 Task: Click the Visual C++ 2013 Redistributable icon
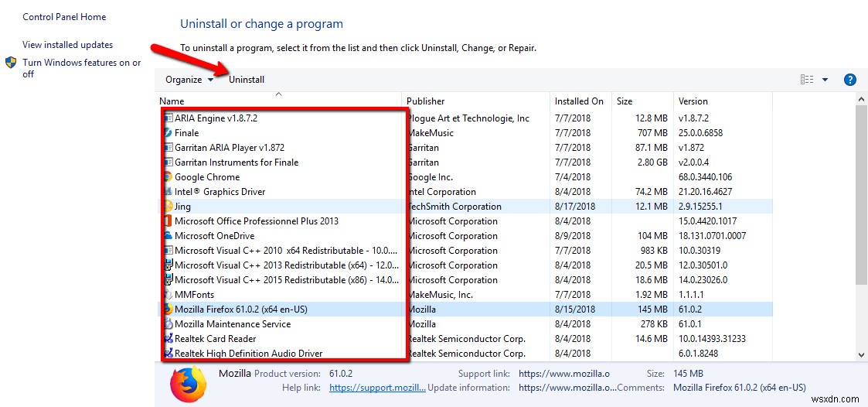pos(169,265)
